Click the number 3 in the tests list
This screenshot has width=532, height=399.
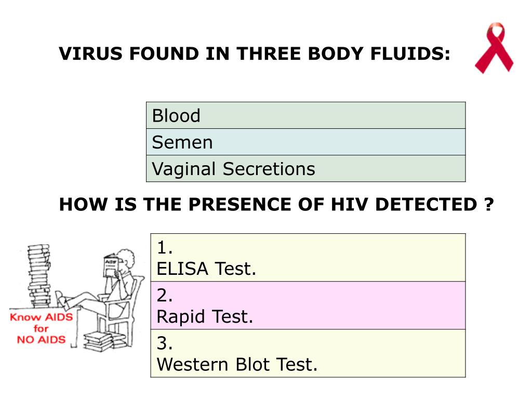[165, 343]
